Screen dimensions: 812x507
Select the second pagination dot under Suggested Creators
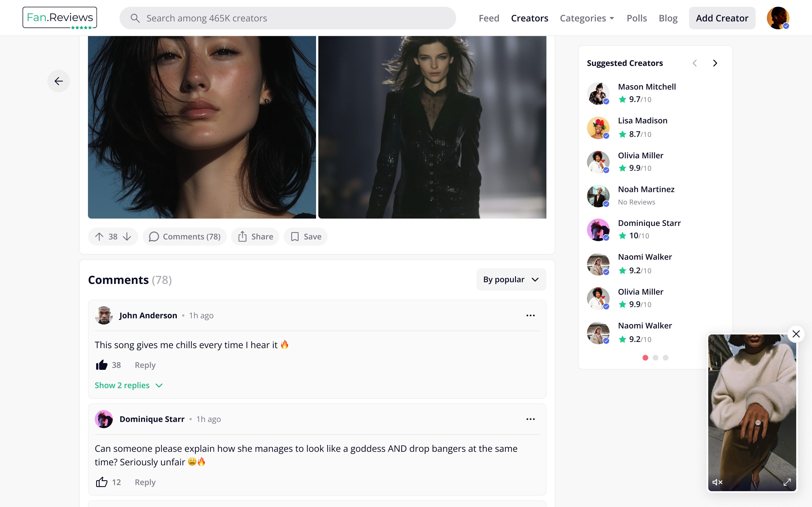[x=655, y=358]
